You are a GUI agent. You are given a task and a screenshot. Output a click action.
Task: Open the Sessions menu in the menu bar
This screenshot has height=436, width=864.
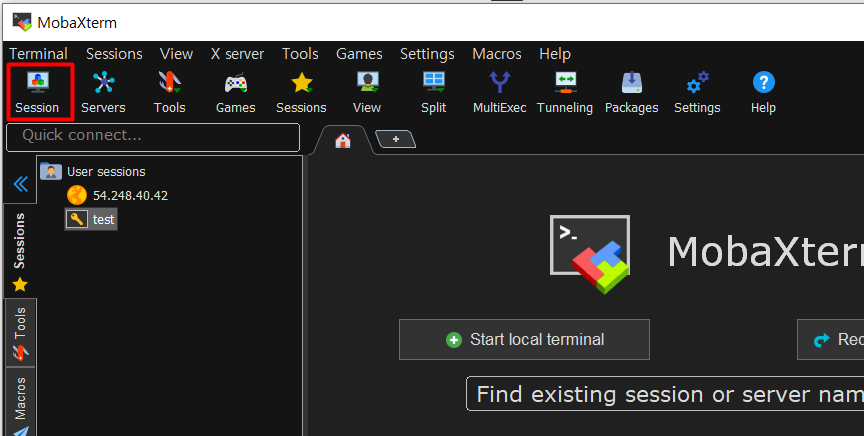[114, 54]
